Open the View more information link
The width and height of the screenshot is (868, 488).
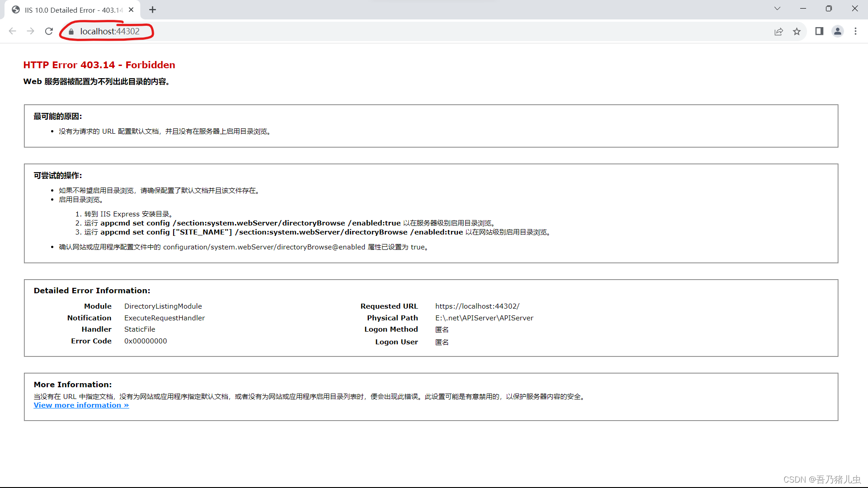[81, 405]
